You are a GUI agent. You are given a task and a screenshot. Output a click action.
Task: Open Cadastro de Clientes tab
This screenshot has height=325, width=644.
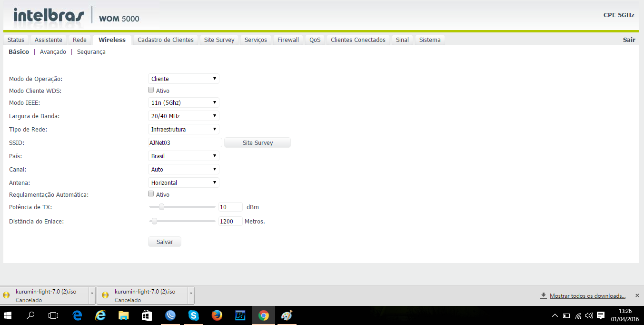tap(166, 40)
